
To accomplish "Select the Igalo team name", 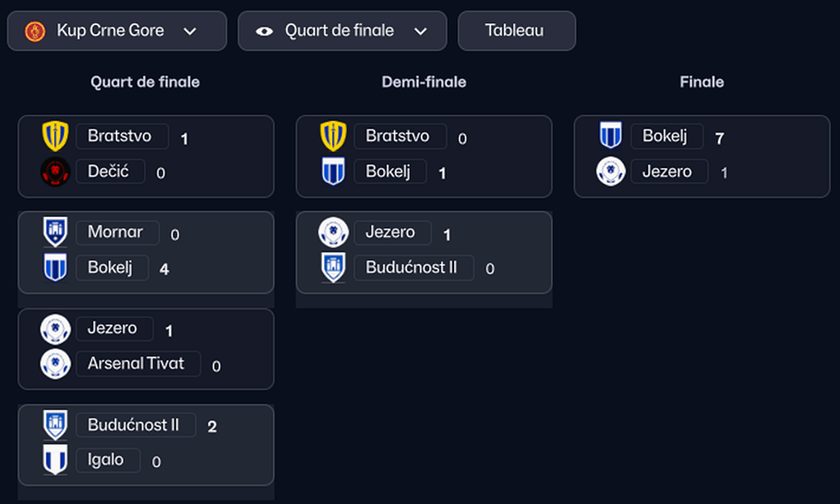I will pos(106,460).
